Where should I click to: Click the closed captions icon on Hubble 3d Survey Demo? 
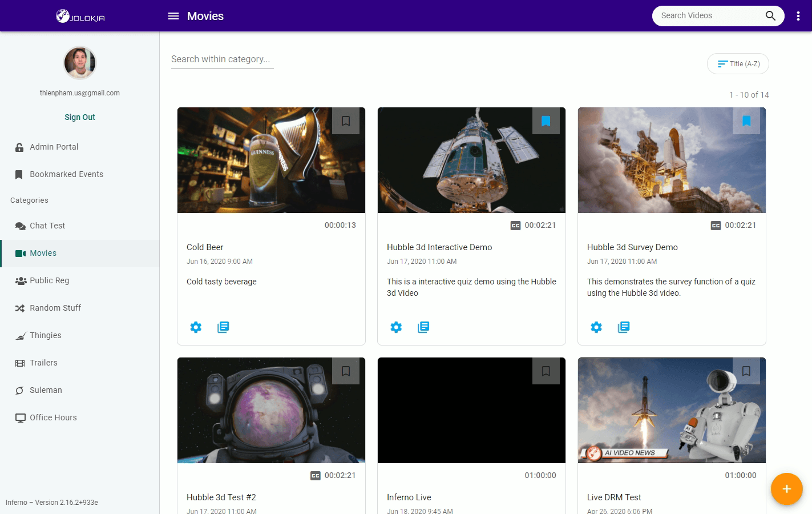click(x=716, y=226)
